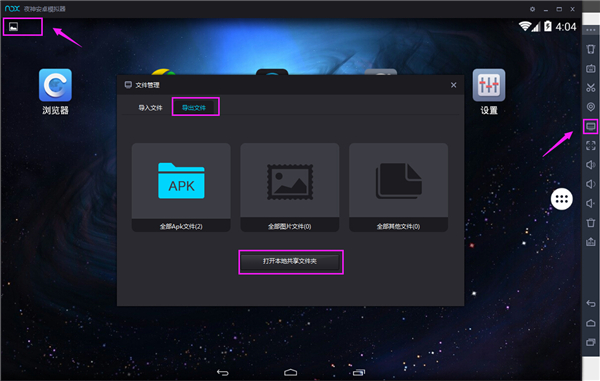600x381 pixels.
Task: Toggle fullscreen mode from the sidebar
Action: [x=590, y=145]
